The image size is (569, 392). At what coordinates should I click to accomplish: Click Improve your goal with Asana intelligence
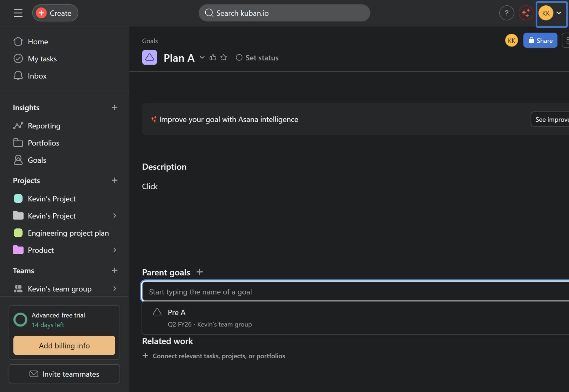coord(228,119)
